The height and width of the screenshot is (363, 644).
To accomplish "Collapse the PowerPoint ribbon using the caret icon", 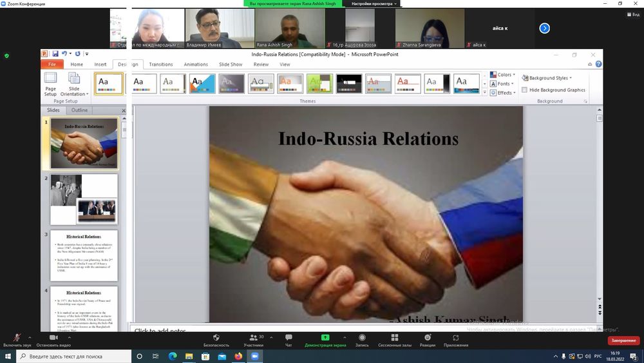I will (590, 64).
